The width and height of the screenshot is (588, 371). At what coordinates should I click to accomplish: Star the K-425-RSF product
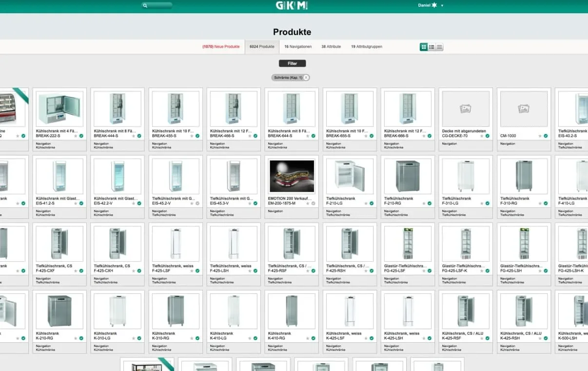482,338
